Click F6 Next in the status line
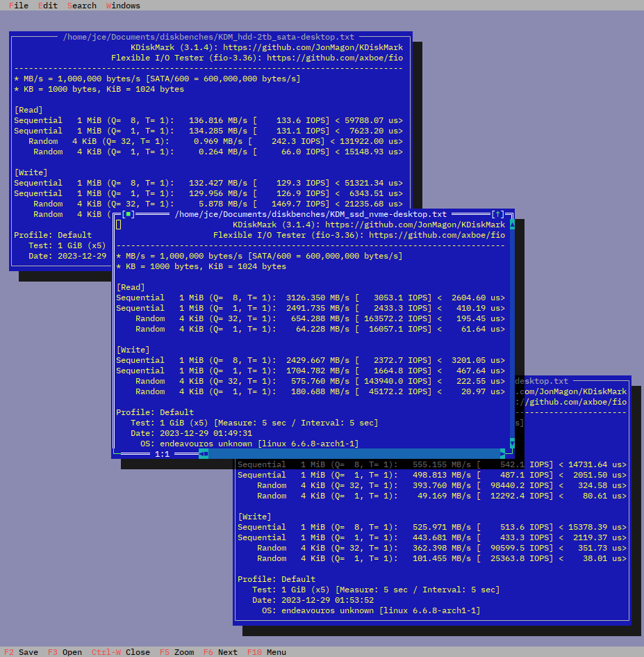 point(220,652)
